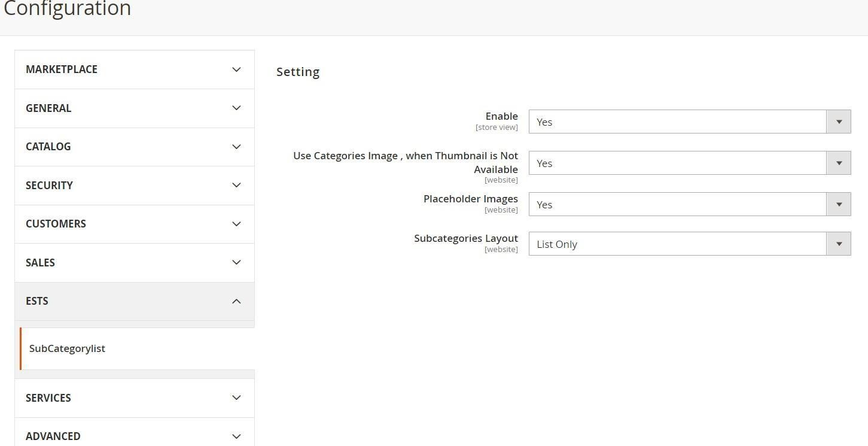The height and width of the screenshot is (446, 868).
Task: Click the Setting section heading
Action: pyautogui.click(x=298, y=72)
